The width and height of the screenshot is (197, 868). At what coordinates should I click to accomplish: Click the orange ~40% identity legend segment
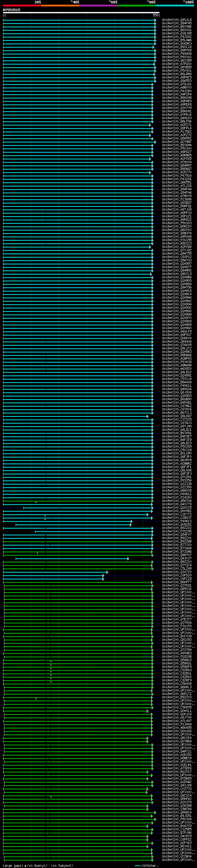click(x=60, y=6)
